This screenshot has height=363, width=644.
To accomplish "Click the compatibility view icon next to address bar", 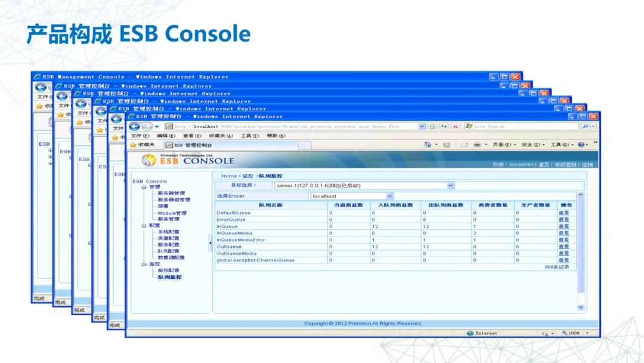I will [432, 127].
